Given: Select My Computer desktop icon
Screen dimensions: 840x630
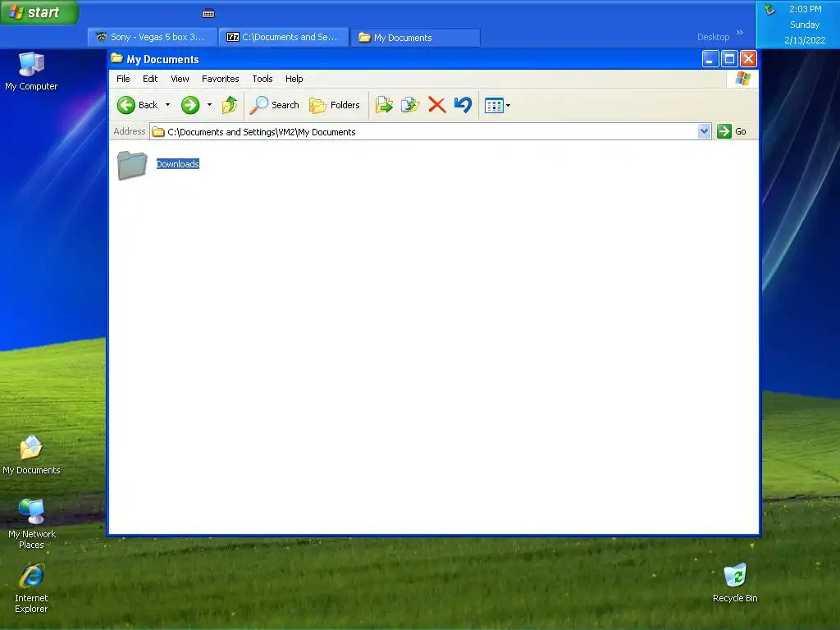Looking at the screenshot, I should click(31, 71).
